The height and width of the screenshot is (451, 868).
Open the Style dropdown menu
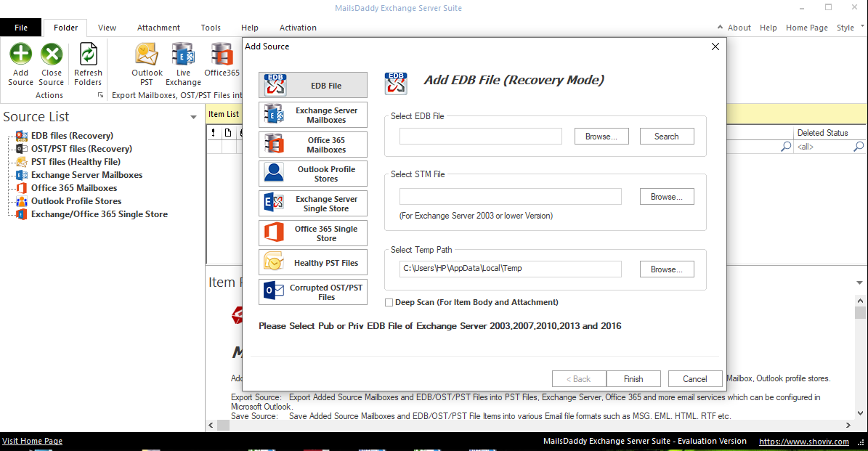[850, 28]
